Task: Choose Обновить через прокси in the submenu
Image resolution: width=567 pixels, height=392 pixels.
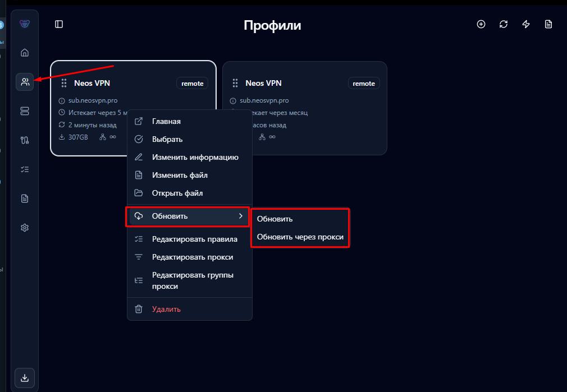Action: [300, 237]
